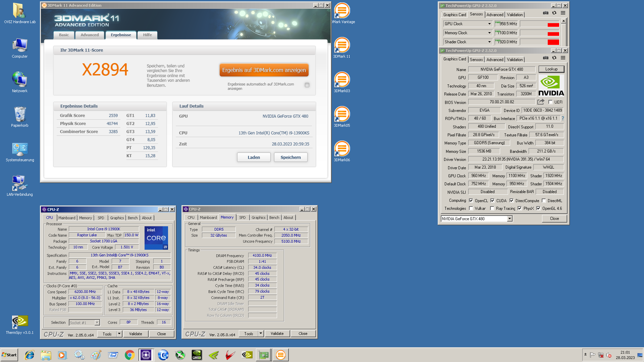Viewport: 644px width, 362px height.
Task: Open Tools dropdown arrow in CPU-Z Memory window
Action: point(261,334)
